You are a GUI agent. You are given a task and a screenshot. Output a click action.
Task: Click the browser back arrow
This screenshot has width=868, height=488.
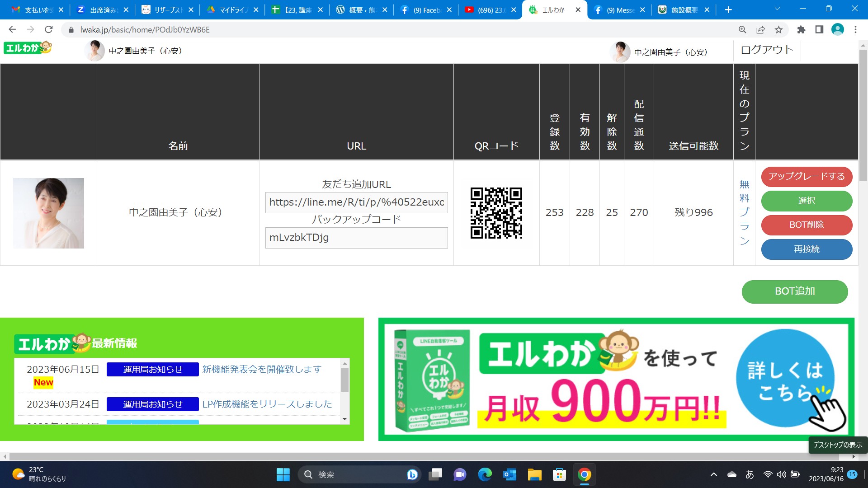tap(12, 30)
